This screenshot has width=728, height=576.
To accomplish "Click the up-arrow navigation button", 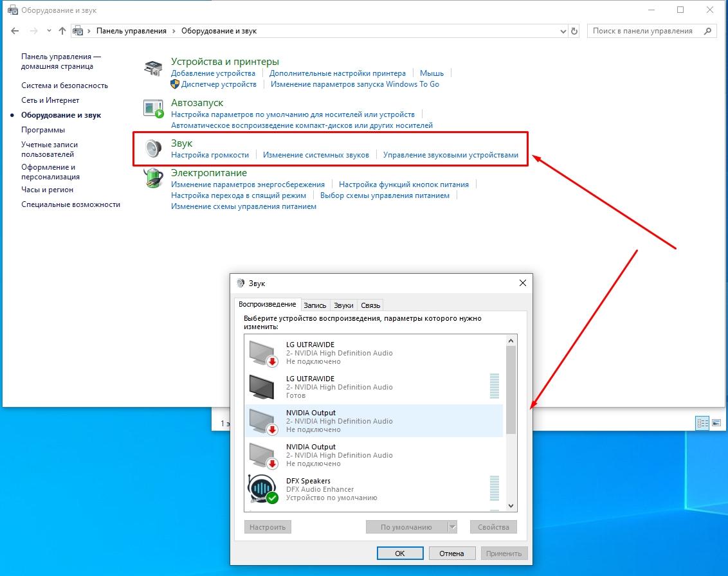I will 62,31.
